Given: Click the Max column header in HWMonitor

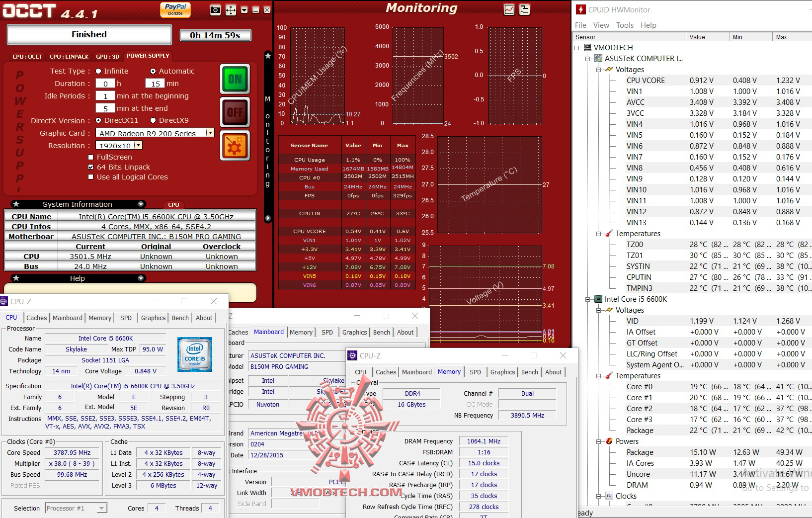Looking at the screenshot, I should pos(792,37).
